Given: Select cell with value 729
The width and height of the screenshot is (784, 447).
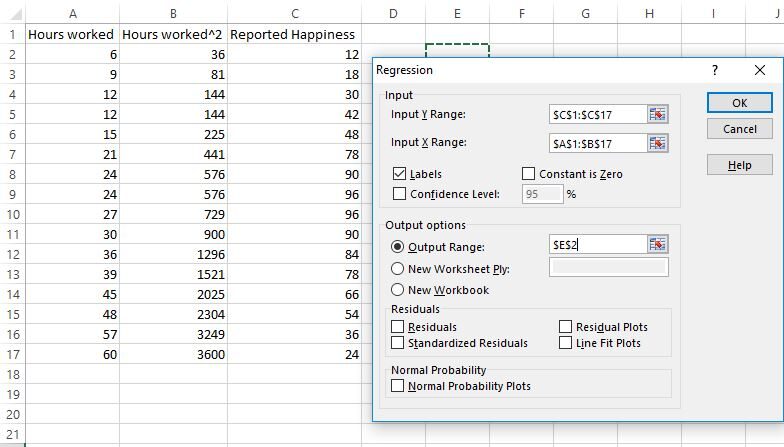Looking at the screenshot, I should (173, 214).
